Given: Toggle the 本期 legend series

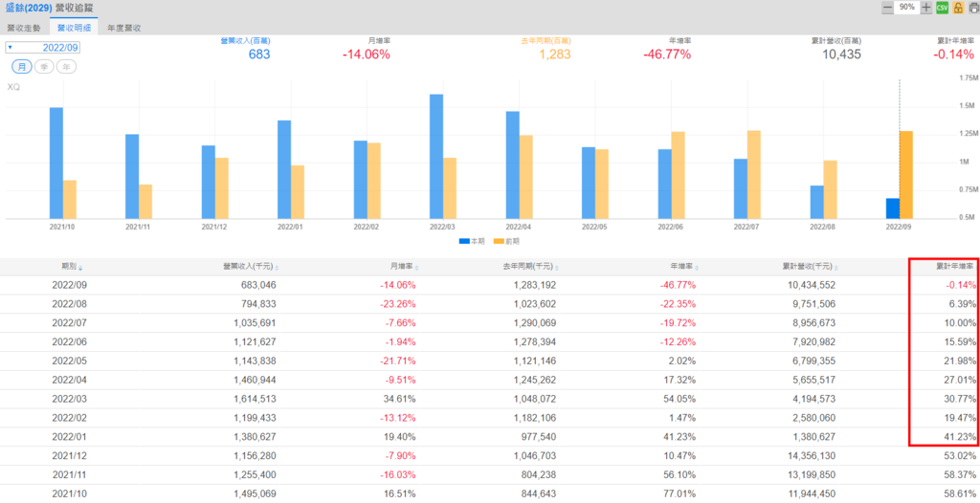Looking at the screenshot, I should point(472,241).
